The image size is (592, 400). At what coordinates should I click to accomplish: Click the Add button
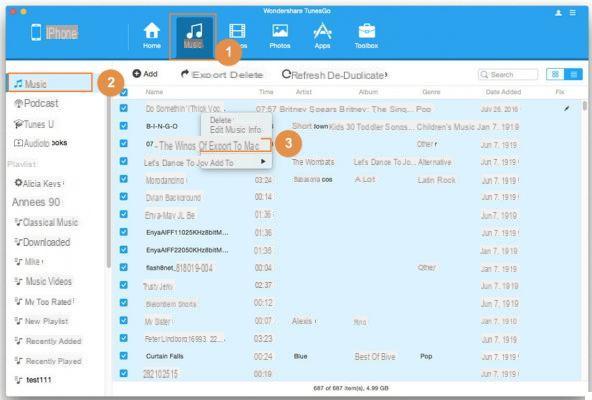[145, 74]
